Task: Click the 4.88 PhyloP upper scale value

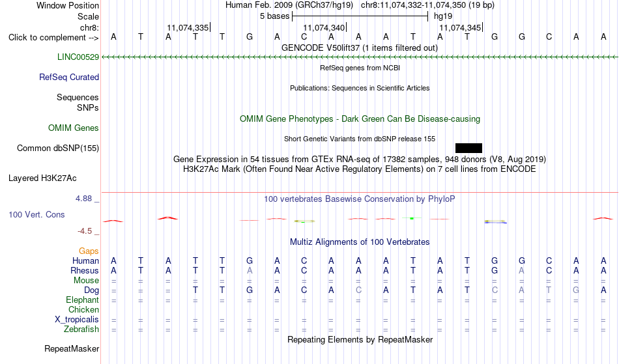Action: [x=83, y=199]
